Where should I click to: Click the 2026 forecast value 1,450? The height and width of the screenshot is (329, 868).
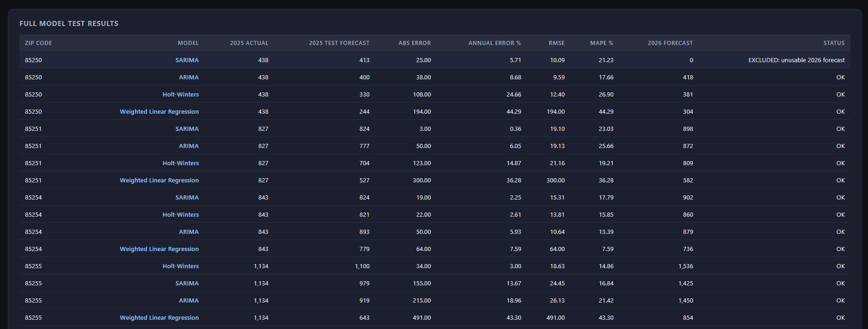(x=686, y=301)
